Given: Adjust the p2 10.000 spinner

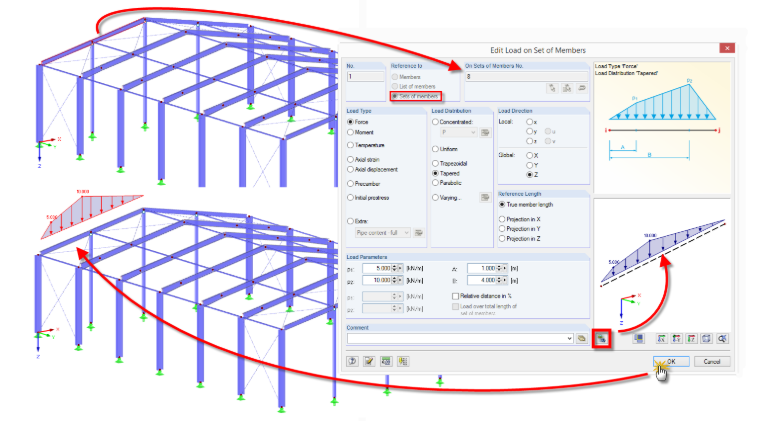Looking at the screenshot, I should point(395,281).
